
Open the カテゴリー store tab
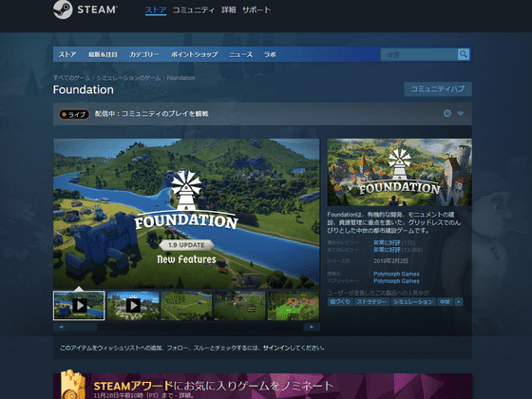(x=144, y=54)
